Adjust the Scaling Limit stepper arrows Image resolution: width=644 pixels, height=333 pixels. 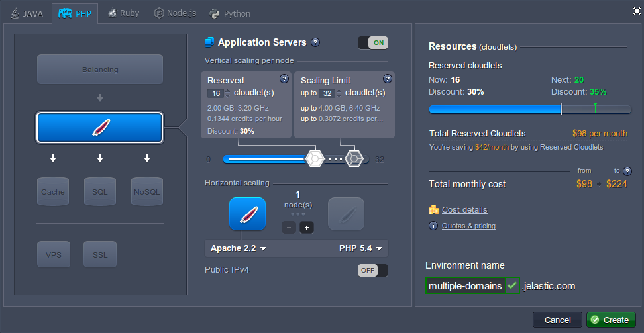point(339,93)
